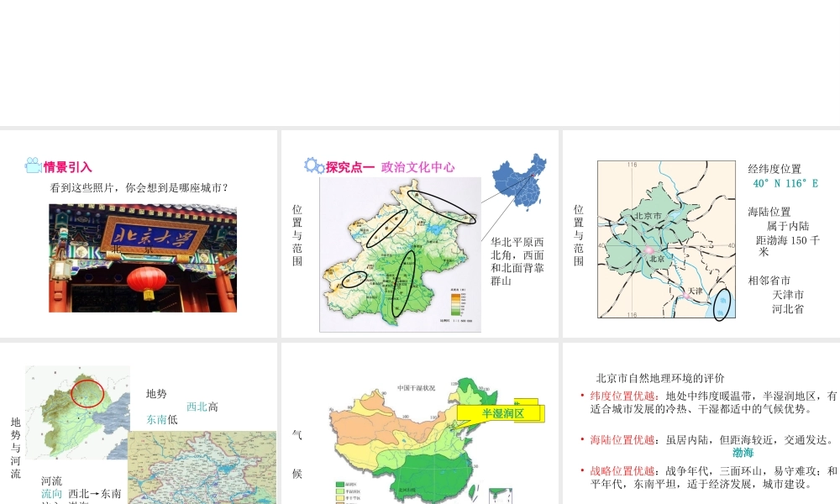
Task: Select the 河流 heading text
Action: coord(51,481)
